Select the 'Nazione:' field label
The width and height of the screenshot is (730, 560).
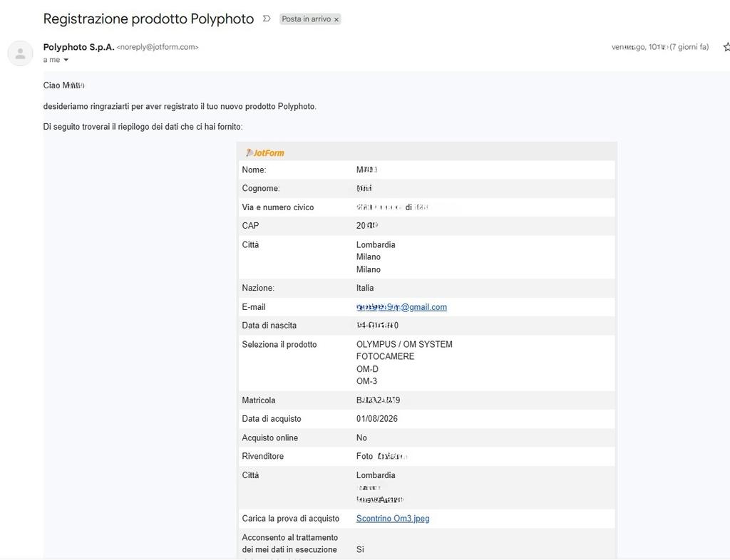point(258,288)
